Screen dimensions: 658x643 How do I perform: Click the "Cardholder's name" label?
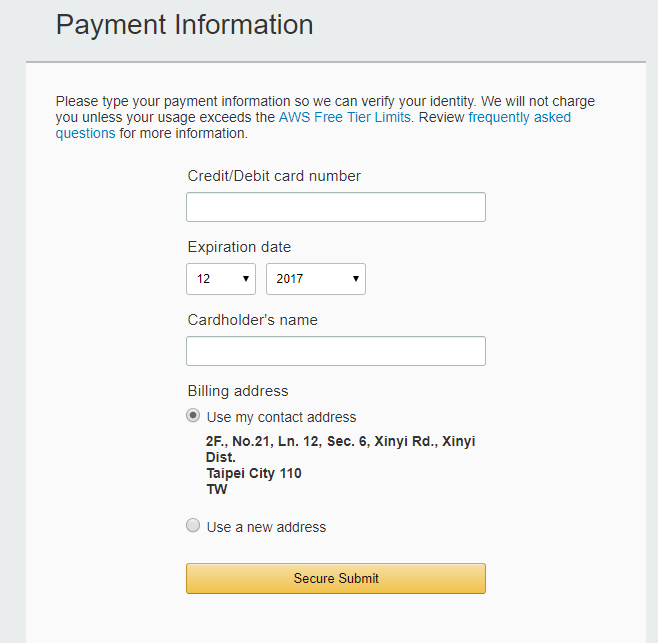[x=252, y=320]
